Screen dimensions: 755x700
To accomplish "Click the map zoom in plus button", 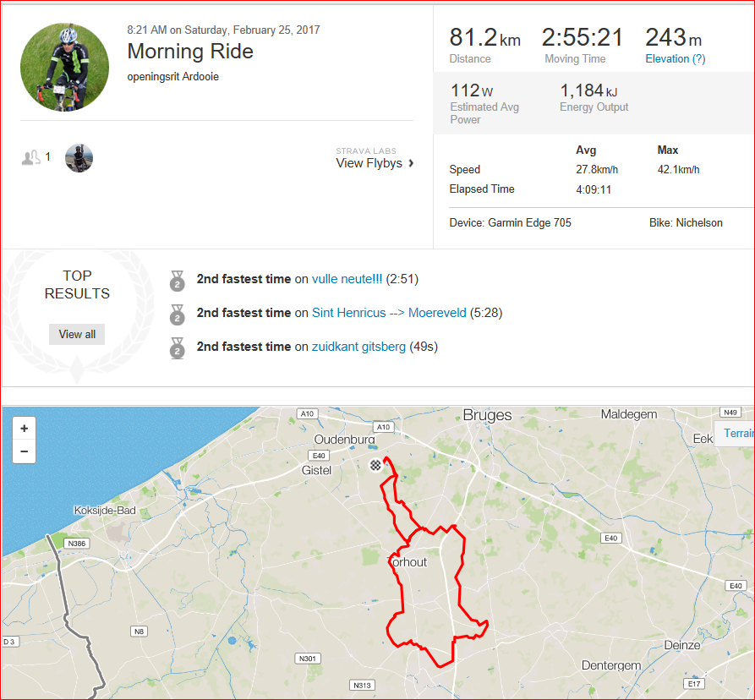I will pos(24,429).
